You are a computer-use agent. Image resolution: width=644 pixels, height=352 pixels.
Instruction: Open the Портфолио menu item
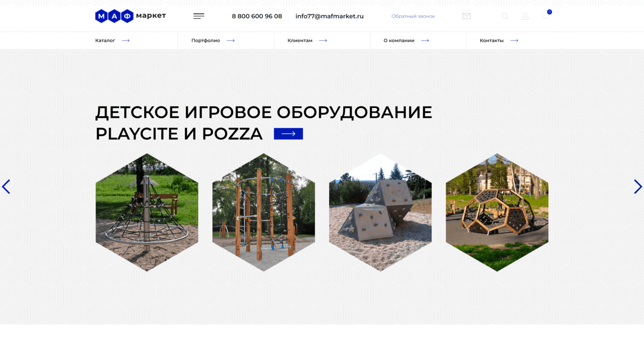(205, 40)
